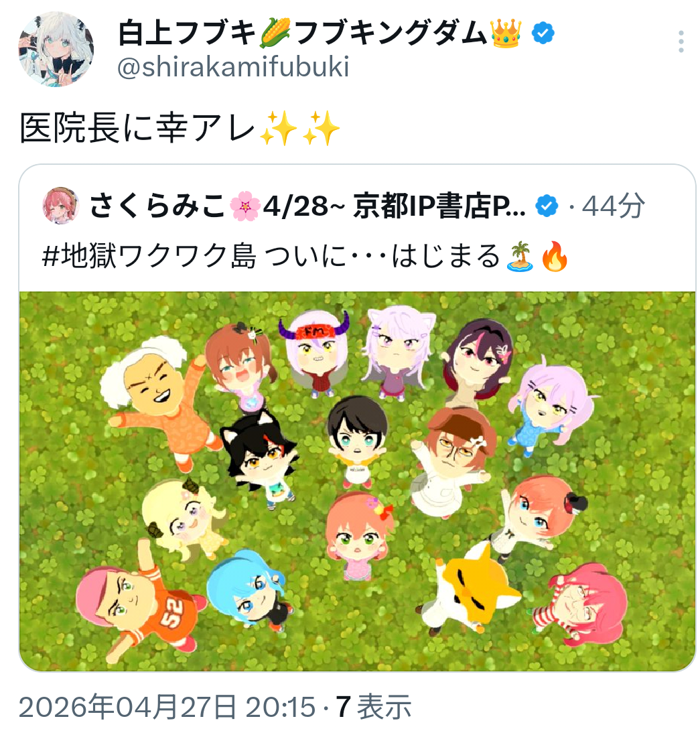Click the corn emoji in display name
700x733 pixels.
tap(275, 34)
